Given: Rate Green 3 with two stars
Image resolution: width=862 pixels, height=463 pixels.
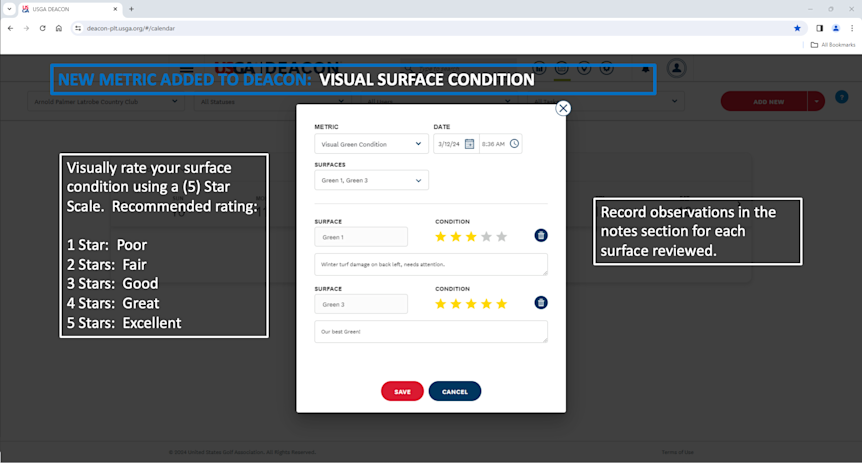Looking at the screenshot, I should pos(456,304).
